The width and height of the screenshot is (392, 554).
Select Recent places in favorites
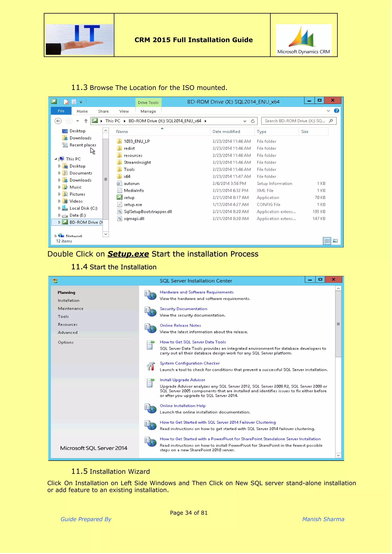tap(83, 145)
